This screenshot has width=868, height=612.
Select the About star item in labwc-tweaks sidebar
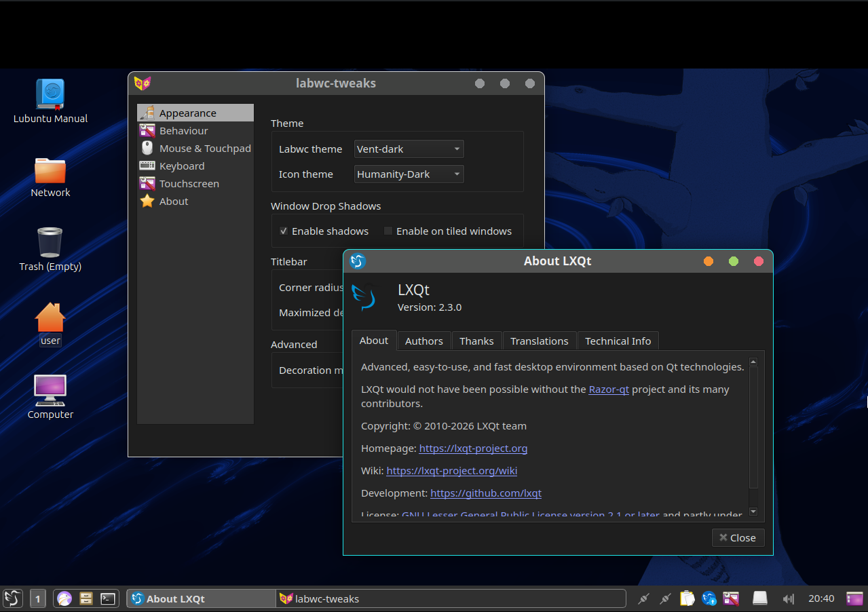click(173, 201)
